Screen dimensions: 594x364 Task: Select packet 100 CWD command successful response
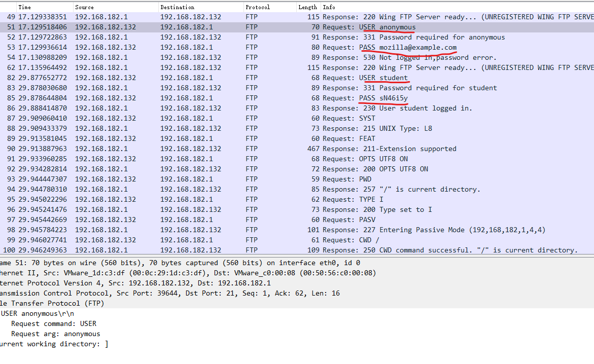[x=297, y=250]
